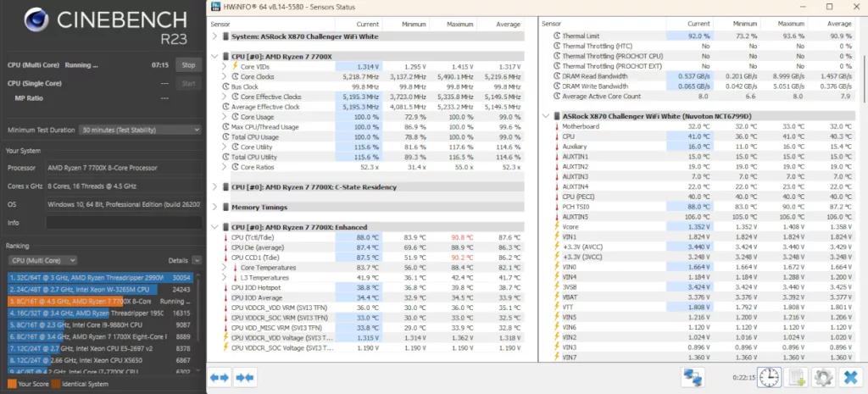Click the Start button for CPU (Single Core)

[x=188, y=83]
